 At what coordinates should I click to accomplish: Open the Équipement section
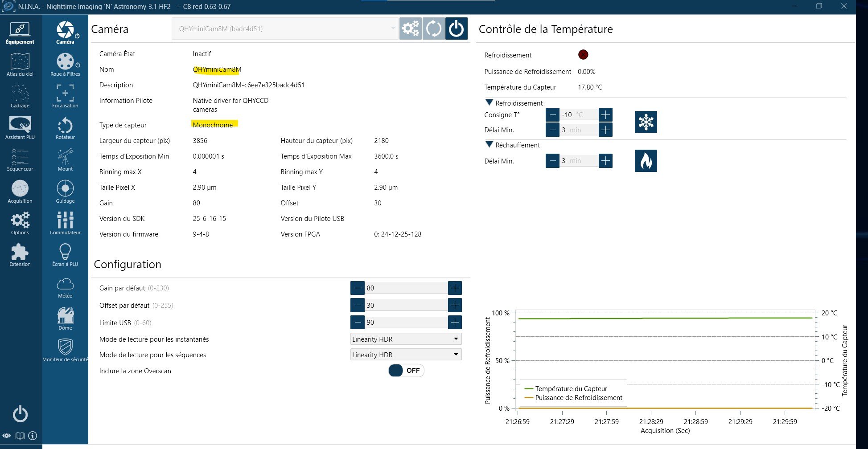[x=20, y=33]
